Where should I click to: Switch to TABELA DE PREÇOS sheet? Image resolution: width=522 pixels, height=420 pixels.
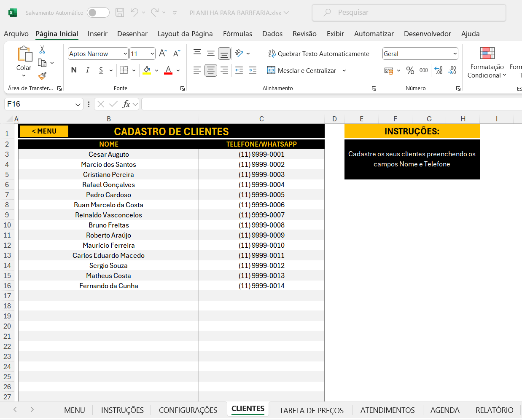coord(312,410)
